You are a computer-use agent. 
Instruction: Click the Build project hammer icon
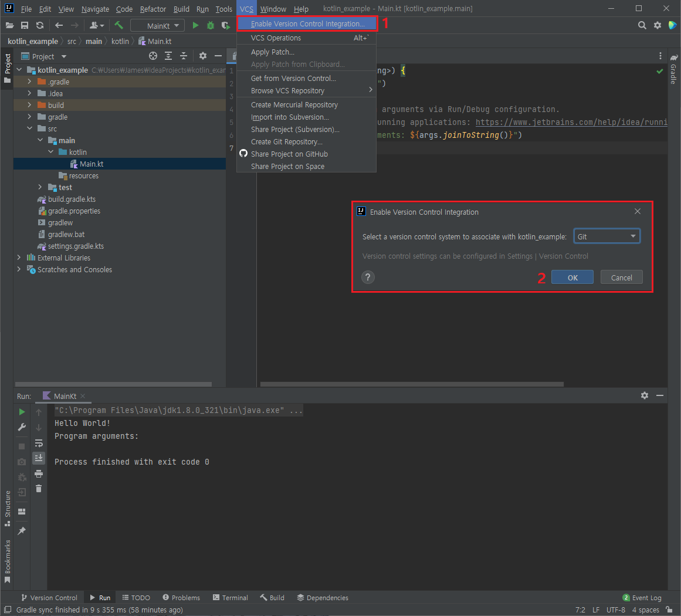click(x=118, y=26)
